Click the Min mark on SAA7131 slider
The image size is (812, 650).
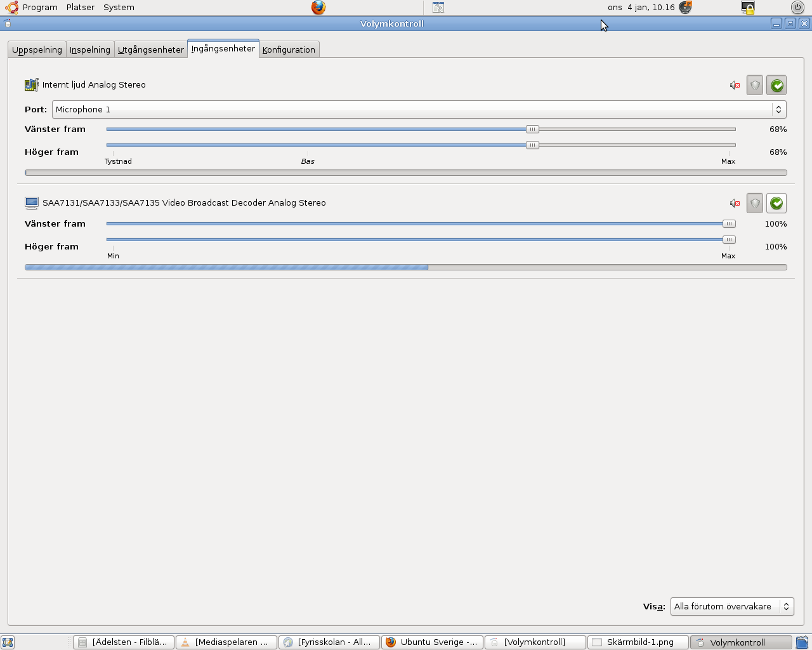(113, 256)
